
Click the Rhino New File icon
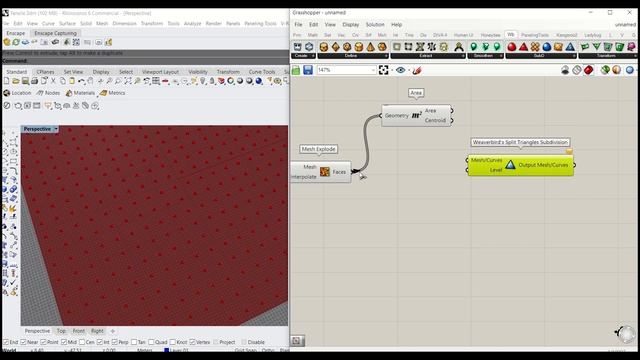tap(7, 81)
